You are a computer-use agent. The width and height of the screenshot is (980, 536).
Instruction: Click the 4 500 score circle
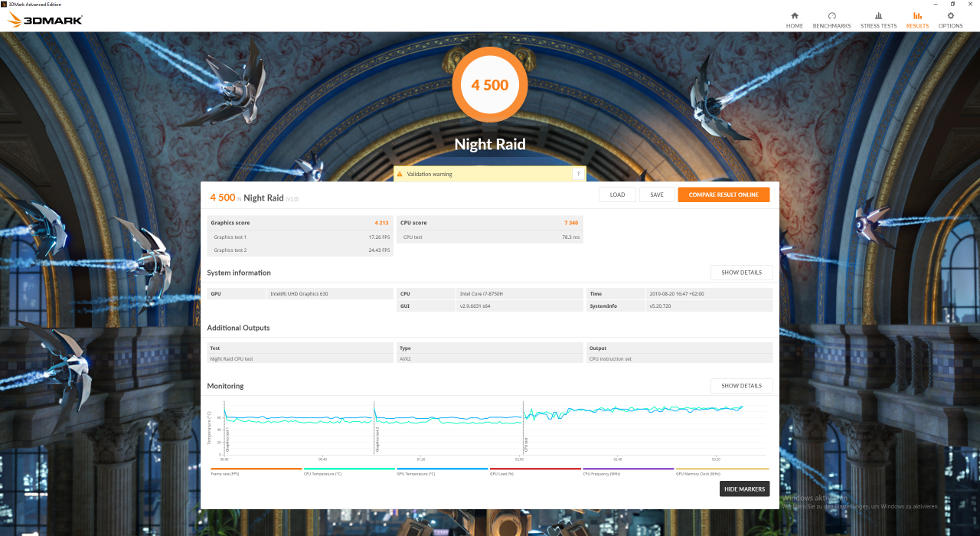490,85
